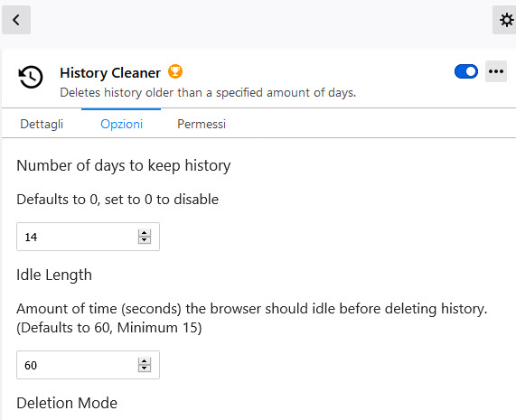Click the History Cleaner title text
Image resolution: width=516 pixels, height=420 pixels.
110,72
